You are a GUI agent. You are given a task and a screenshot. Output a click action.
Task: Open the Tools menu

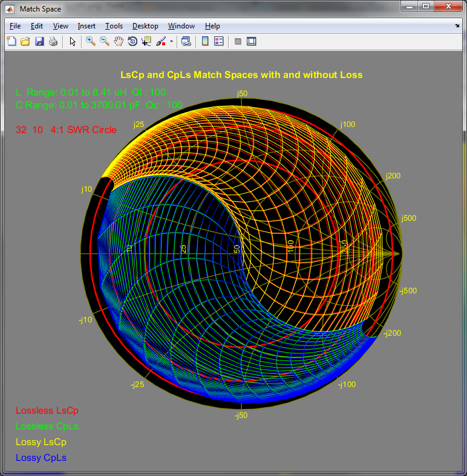tap(114, 26)
